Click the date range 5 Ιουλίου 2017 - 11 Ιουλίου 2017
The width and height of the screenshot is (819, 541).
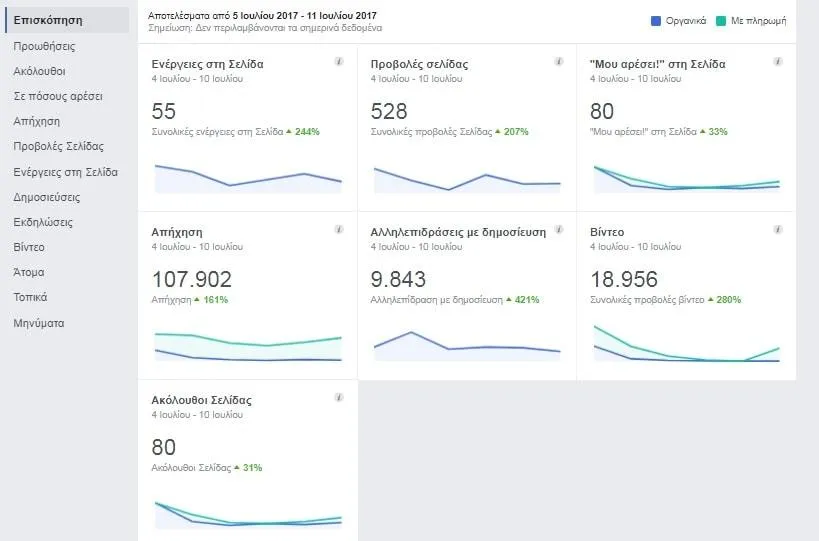pyautogui.click(x=305, y=16)
